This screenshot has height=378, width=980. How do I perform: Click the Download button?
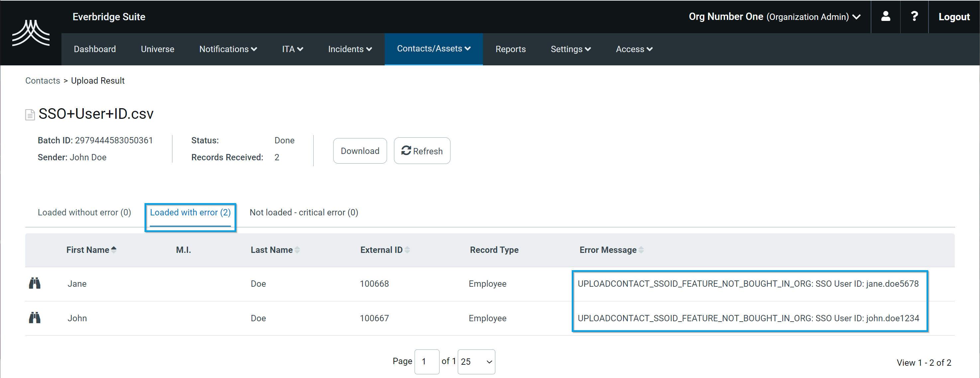[360, 151]
